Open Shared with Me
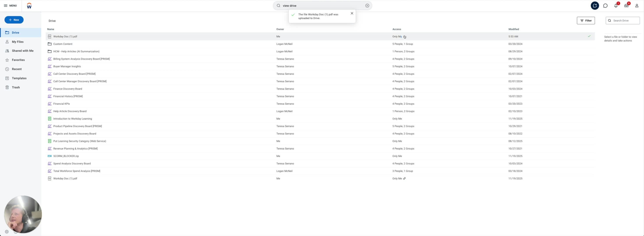 click(23, 51)
